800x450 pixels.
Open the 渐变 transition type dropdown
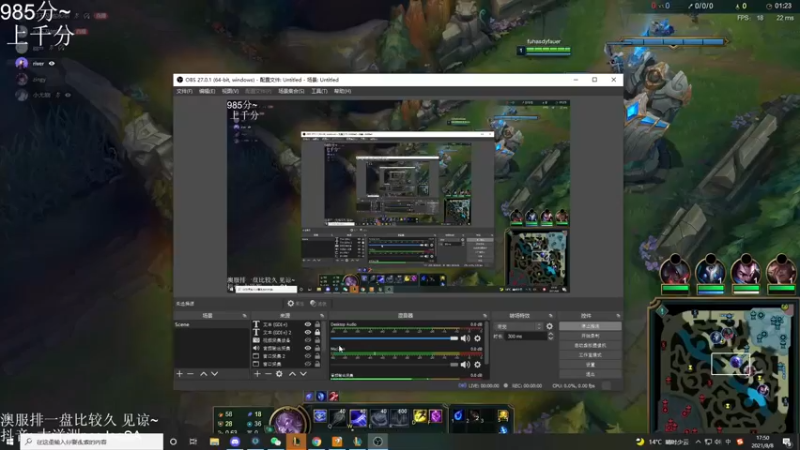[x=519, y=326]
